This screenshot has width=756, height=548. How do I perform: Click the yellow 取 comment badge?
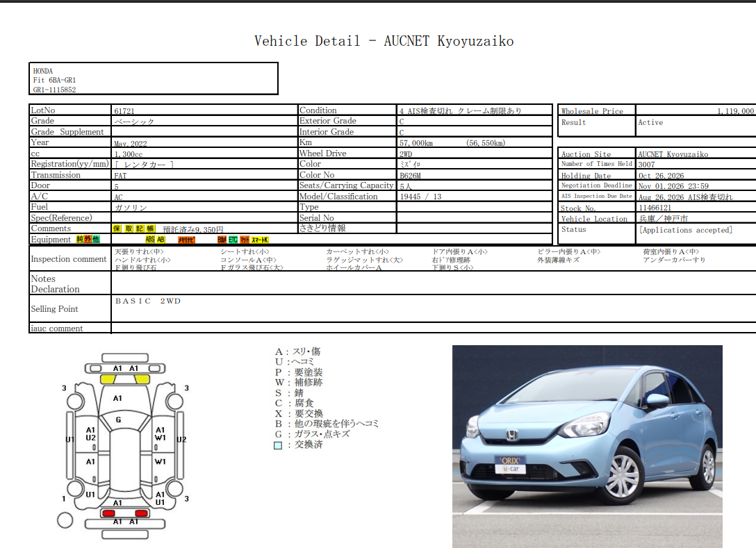click(129, 229)
